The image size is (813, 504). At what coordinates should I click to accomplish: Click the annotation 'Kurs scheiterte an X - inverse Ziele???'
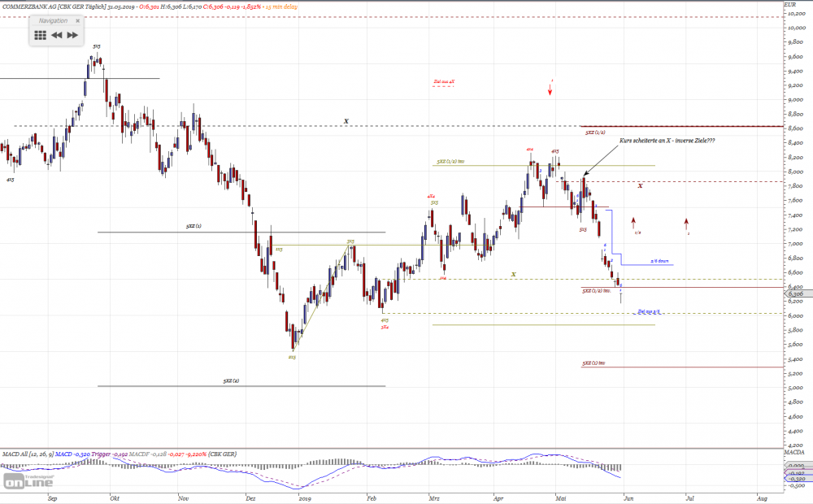tap(667, 141)
